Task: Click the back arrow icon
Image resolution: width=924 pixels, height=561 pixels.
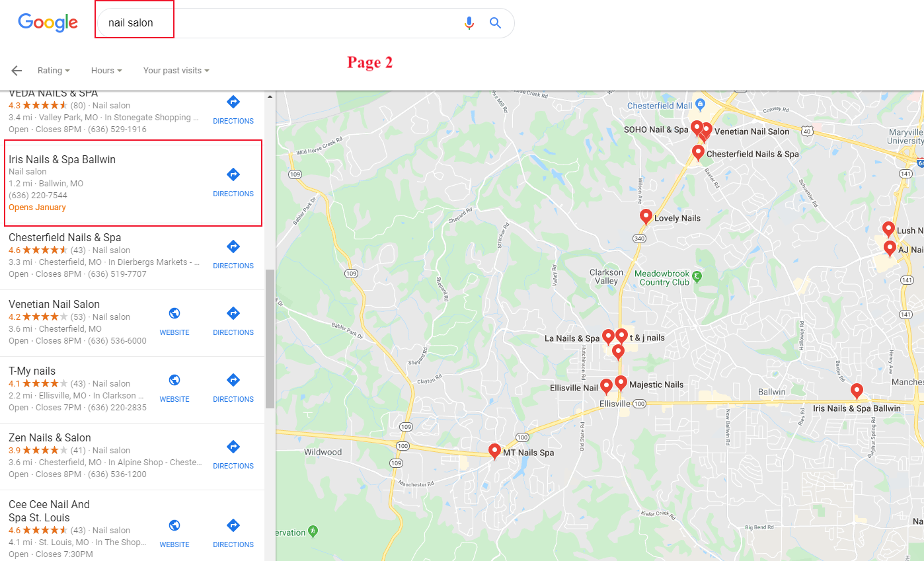Action: click(17, 71)
